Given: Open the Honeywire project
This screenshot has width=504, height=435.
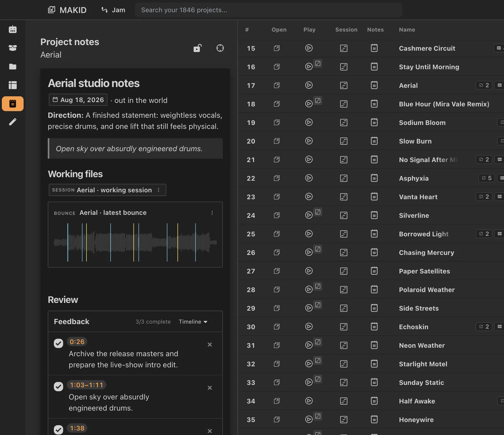Looking at the screenshot, I should tap(277, 420).
